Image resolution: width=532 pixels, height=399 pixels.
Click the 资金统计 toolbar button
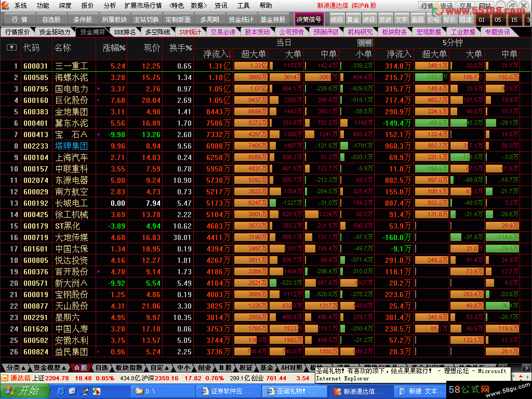coord(241,20)
